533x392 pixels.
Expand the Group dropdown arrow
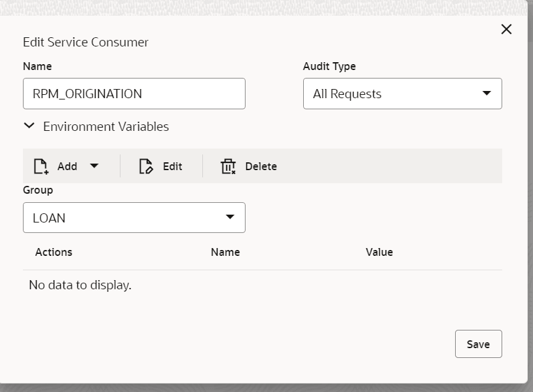click(230, 217)
